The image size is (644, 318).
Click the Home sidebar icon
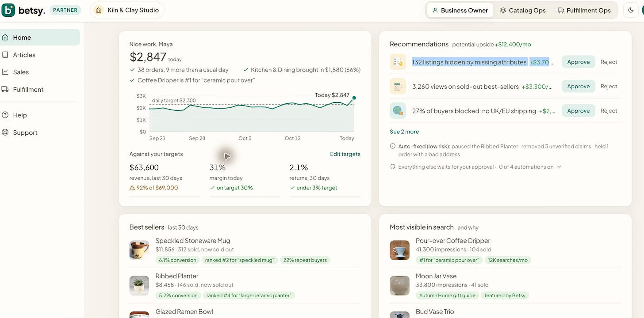(5, 38)
